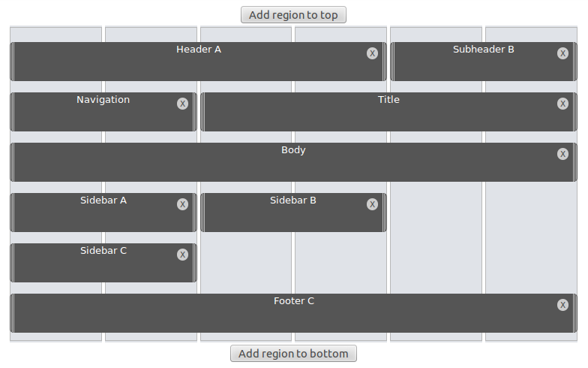Click the right resize handle of Sidebar B

pyautogui.click(x=384, y=213)
